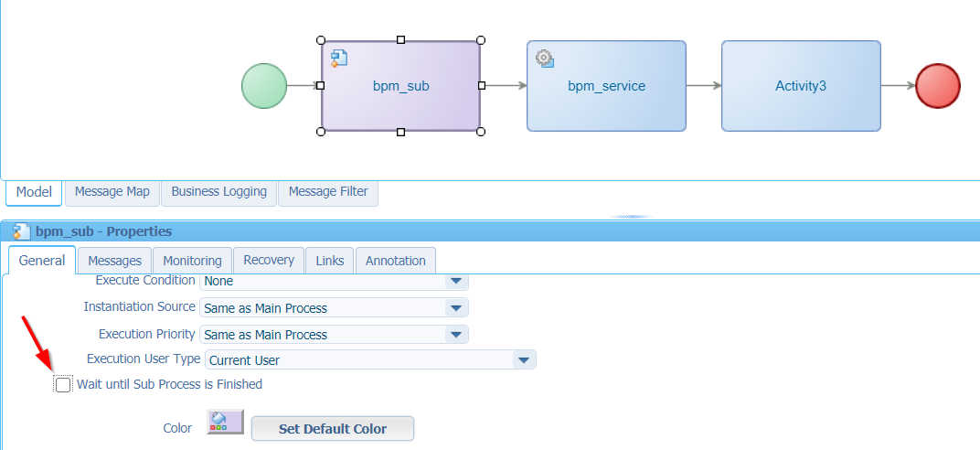980x450 pixels.
Task: Select the Message Filter tab
Action: [328, 192]
